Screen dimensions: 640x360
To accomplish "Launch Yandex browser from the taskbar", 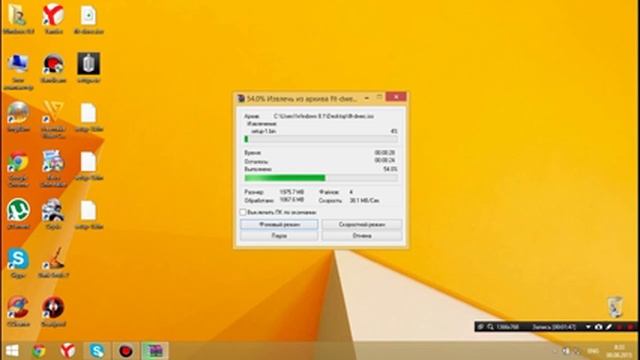I will coord(68,351).
